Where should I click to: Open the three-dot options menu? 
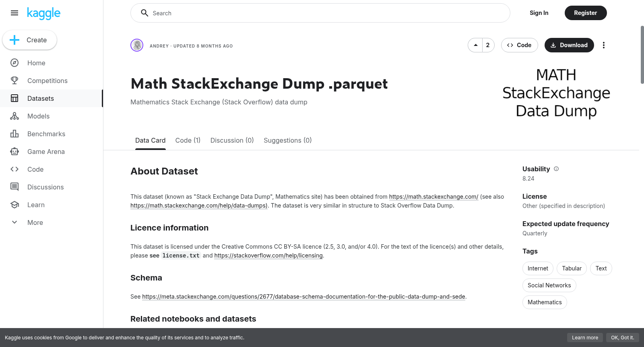click(603, 45)
